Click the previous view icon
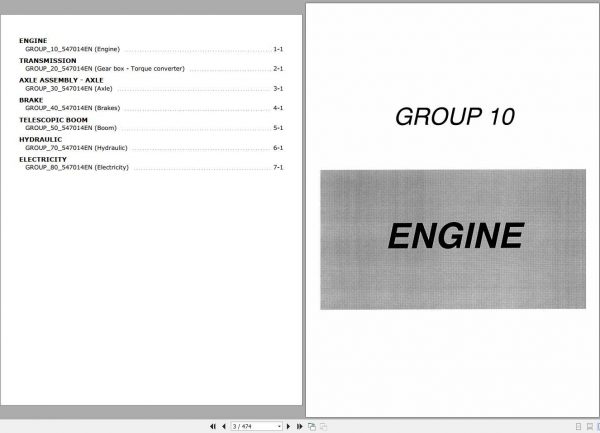This screenshot has width=600, height=433. point(312,426)
